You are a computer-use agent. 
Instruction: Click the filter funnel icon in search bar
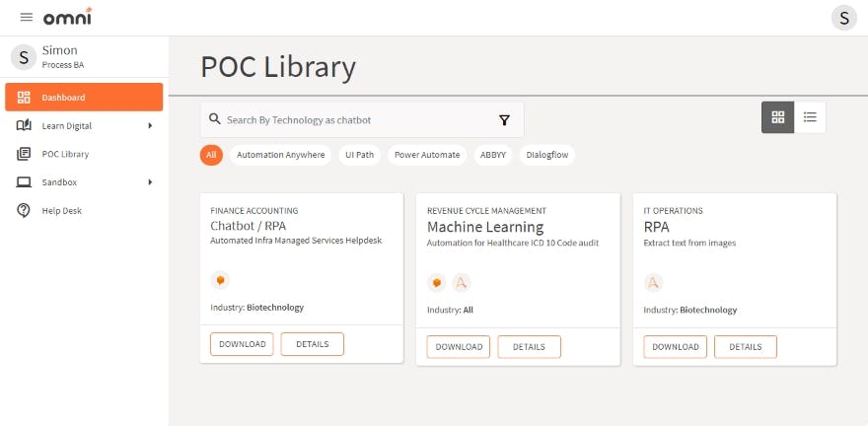504,120
